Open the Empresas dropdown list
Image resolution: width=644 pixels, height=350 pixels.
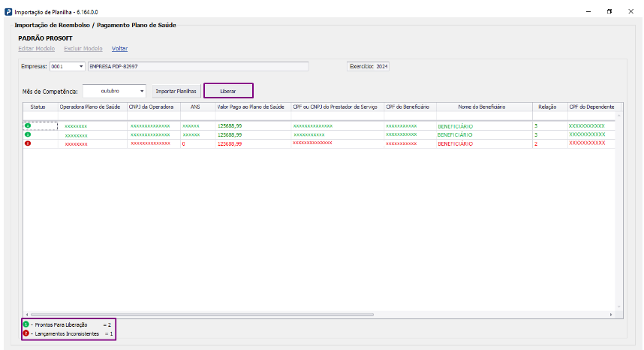coord(81,67)
